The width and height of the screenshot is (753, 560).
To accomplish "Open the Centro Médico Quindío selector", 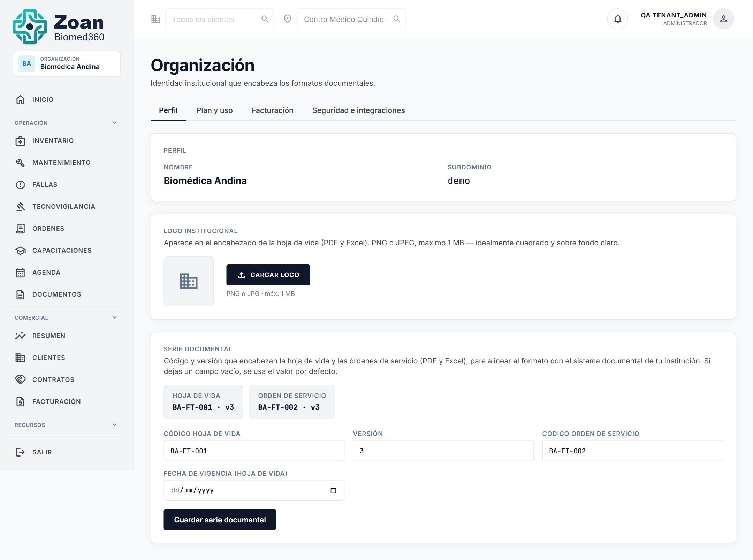I will click(351, 19).
